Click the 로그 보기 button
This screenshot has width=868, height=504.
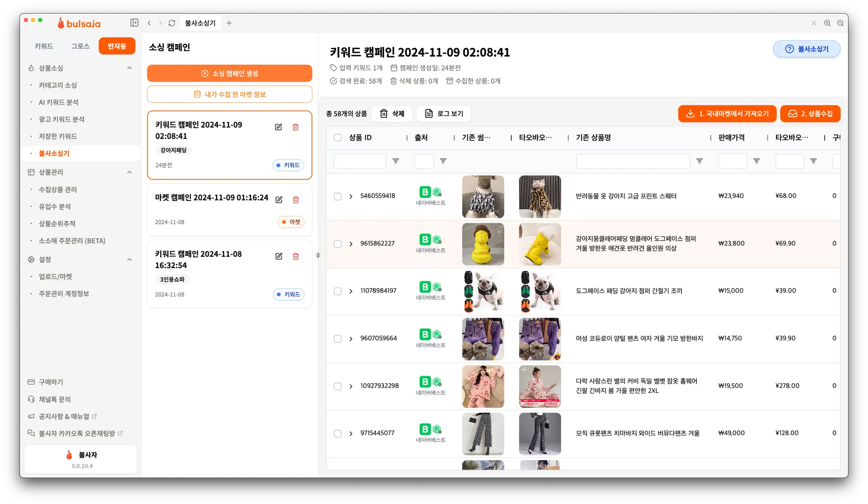point(444,114)
